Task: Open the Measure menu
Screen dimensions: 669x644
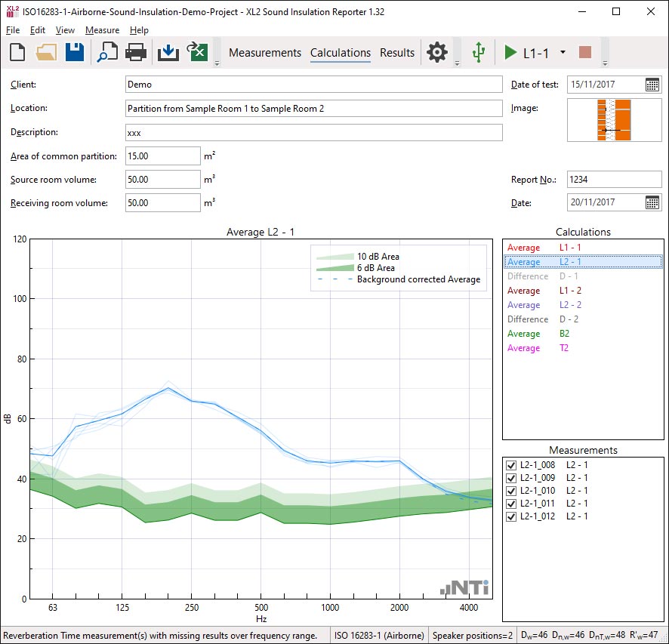Action: click(x=102, y=30)
